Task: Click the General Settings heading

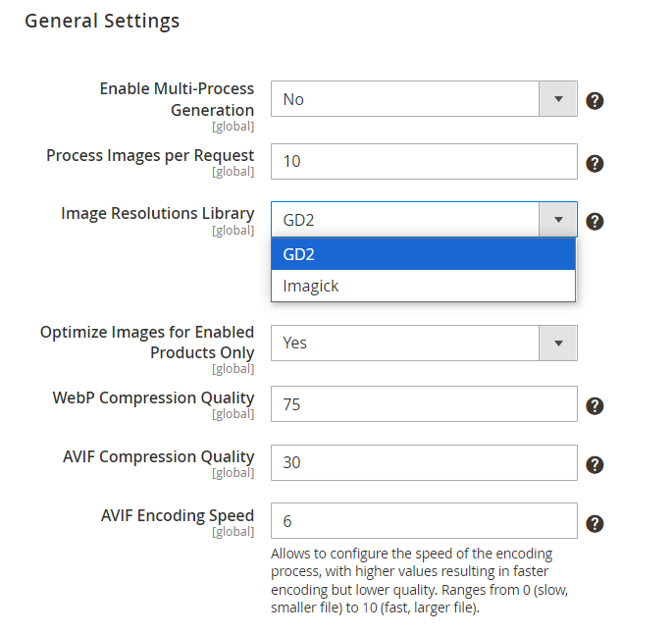Action: [x=102, y=21]
